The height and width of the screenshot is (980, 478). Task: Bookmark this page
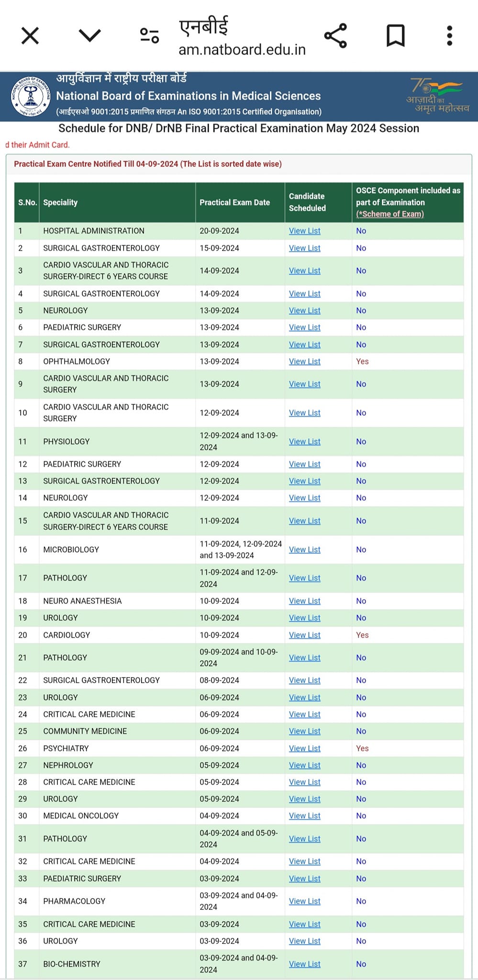point(396,36)
